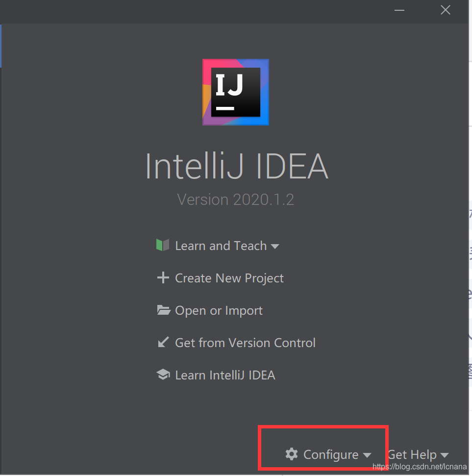Viewport: 472px width, 476px height.
Task: Select Get from Version Control
Action: click(245, 342)
